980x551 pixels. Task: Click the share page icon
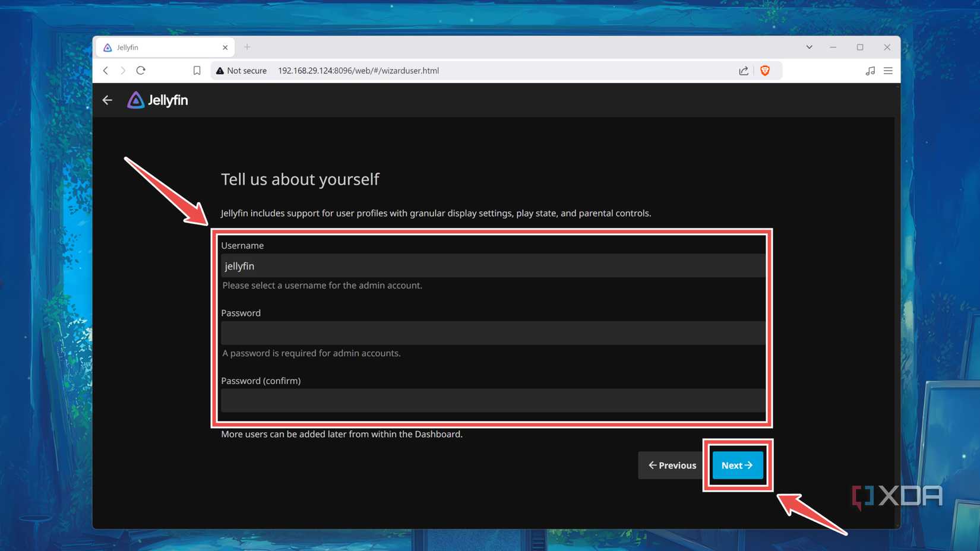pos(743,70)
